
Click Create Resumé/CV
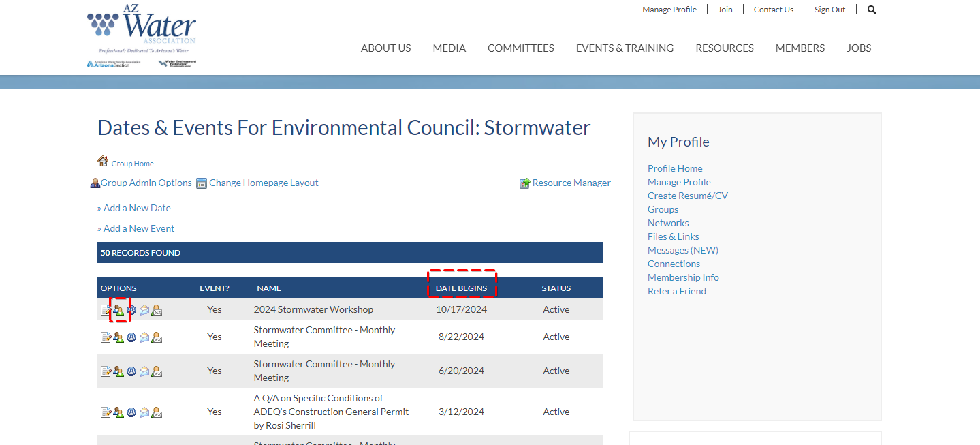click(688, 196)
